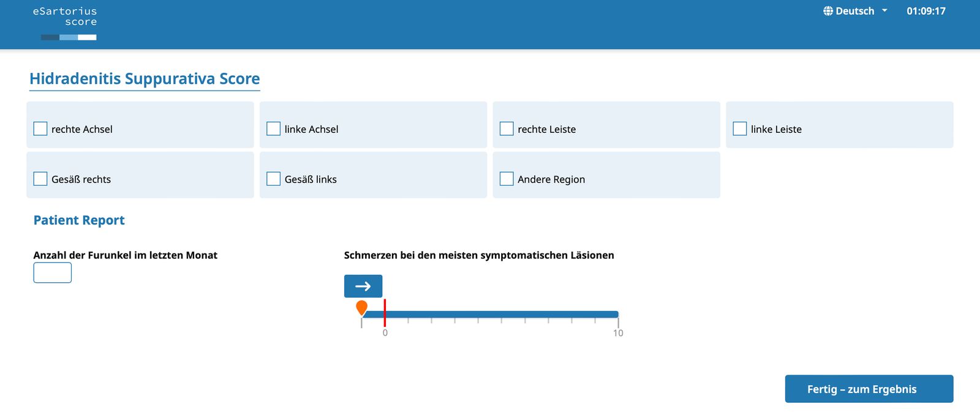The image size is (980, 420).
Task: Check the rechte Leiste checkbox
Action: (x=507, y=129)
